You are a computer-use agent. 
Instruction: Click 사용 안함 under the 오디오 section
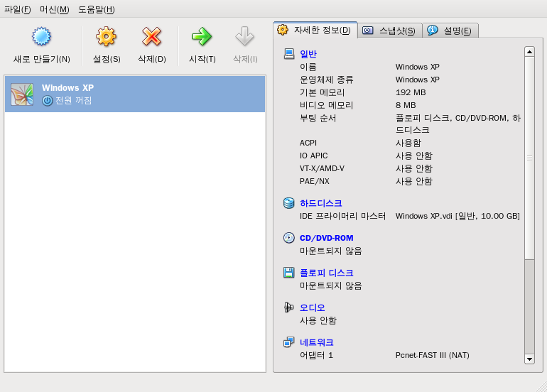point(318,320)
